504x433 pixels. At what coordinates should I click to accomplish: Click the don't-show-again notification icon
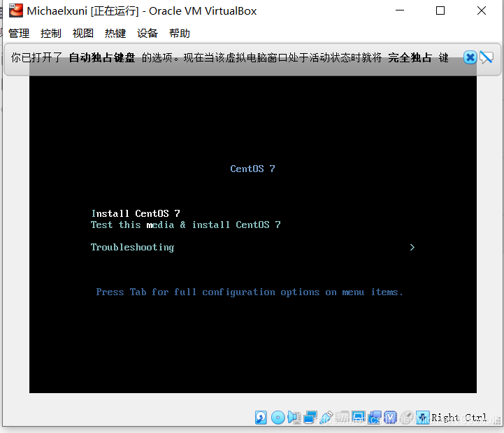[x=486, y=57]
